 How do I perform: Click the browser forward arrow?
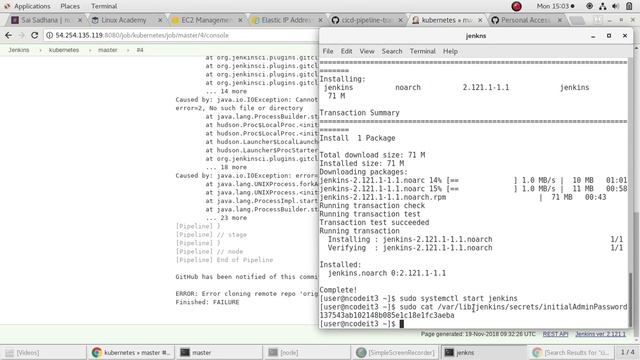[22, 36]
